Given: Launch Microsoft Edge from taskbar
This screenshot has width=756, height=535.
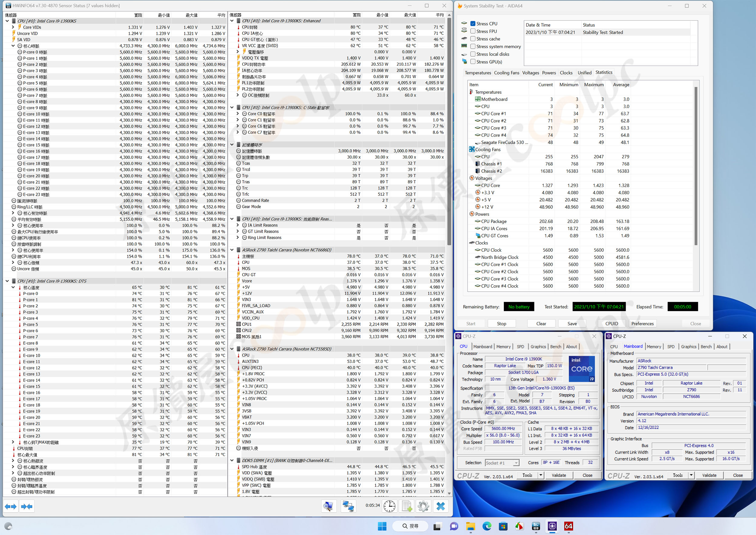Looking at the screenshot, I should click(x=487, y=526).
